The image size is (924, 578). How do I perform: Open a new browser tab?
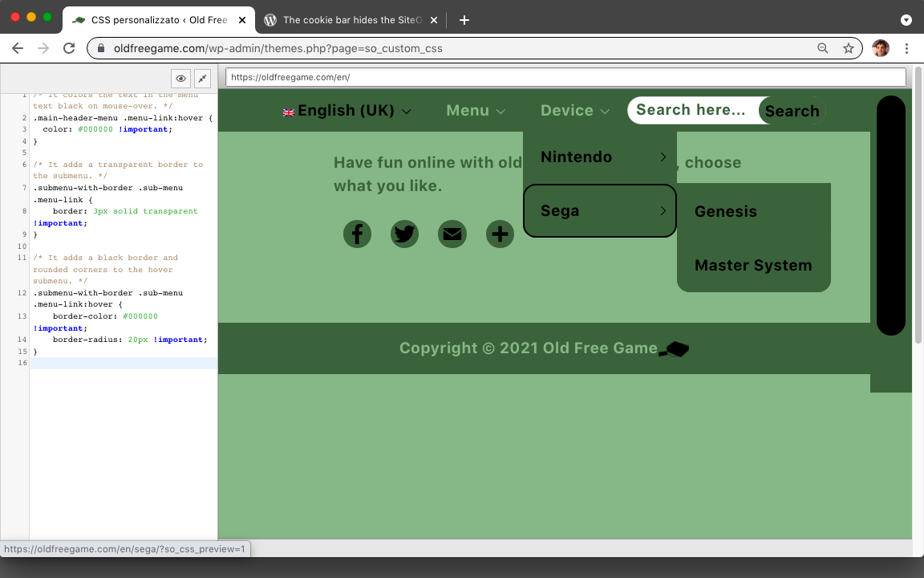pos(464,20)
